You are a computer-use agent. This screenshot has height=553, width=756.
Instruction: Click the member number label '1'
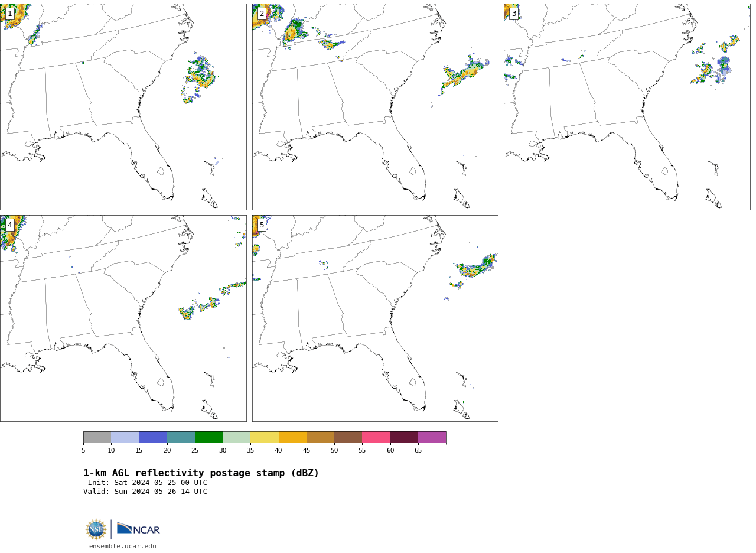coord(9,14)
